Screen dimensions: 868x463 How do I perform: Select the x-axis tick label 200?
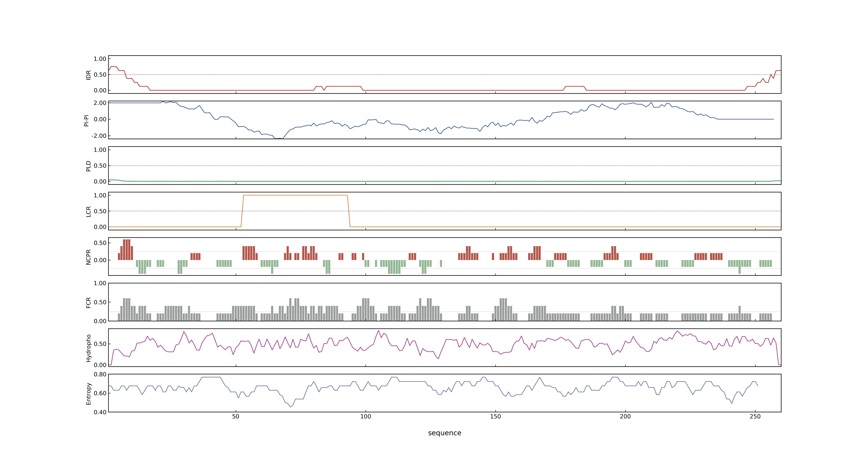click(625, 416)
